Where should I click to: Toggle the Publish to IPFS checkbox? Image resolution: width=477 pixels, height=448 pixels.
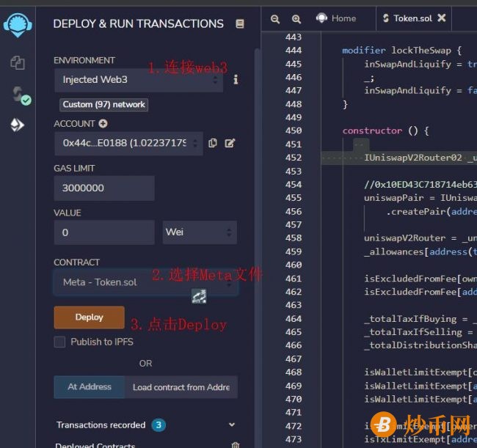tap(59, 342)
